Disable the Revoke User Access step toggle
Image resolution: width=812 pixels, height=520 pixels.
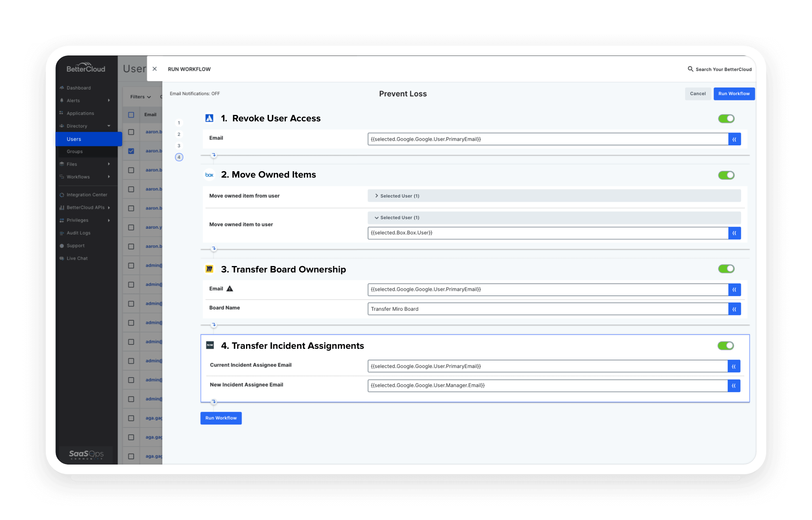point(726,119)
